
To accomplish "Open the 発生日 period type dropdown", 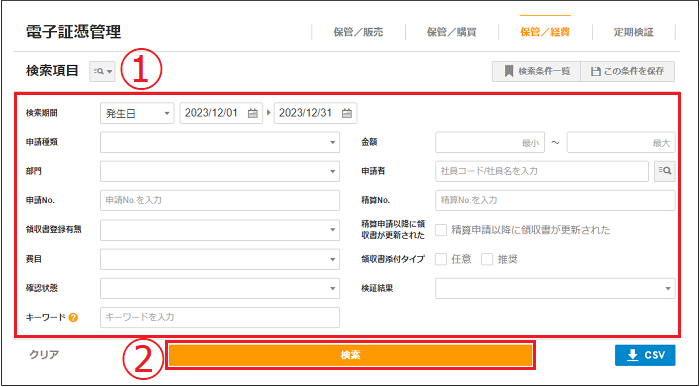I will pyautogui.click(x=137, y=113).
